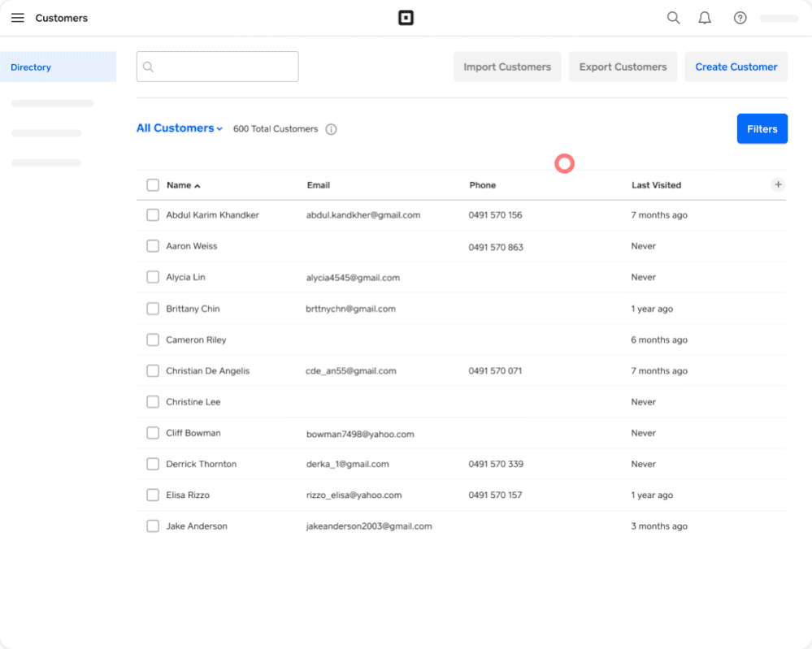The width and height of the screenshot is (812, 649).
Task: Expand the All Customers dropdown
Action: tap(180, 128)
